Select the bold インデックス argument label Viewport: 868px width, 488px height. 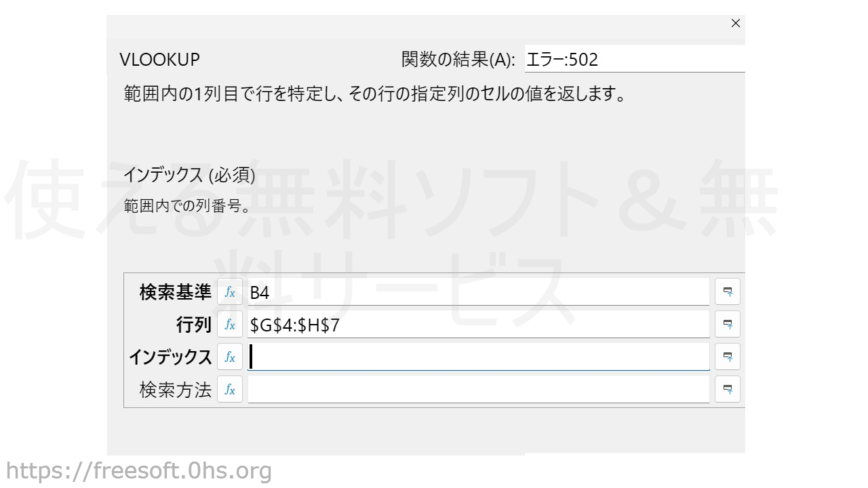coord(170,357)
